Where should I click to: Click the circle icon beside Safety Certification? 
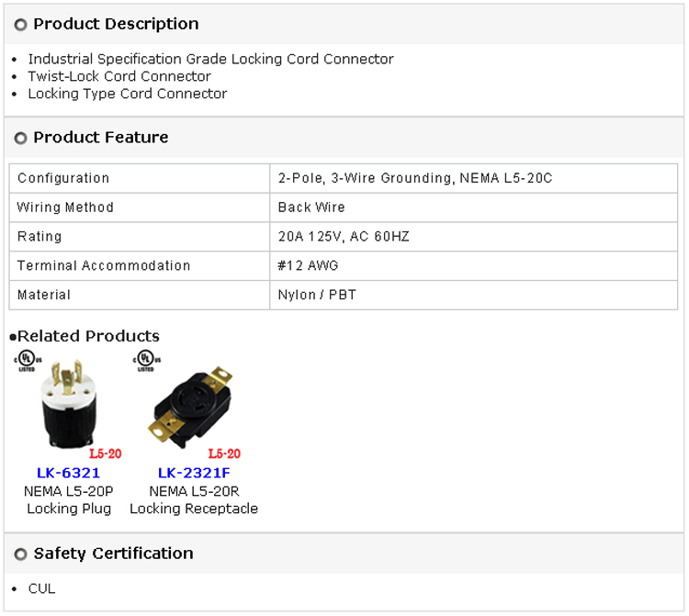pyautogui.click(x=20, y=554)
